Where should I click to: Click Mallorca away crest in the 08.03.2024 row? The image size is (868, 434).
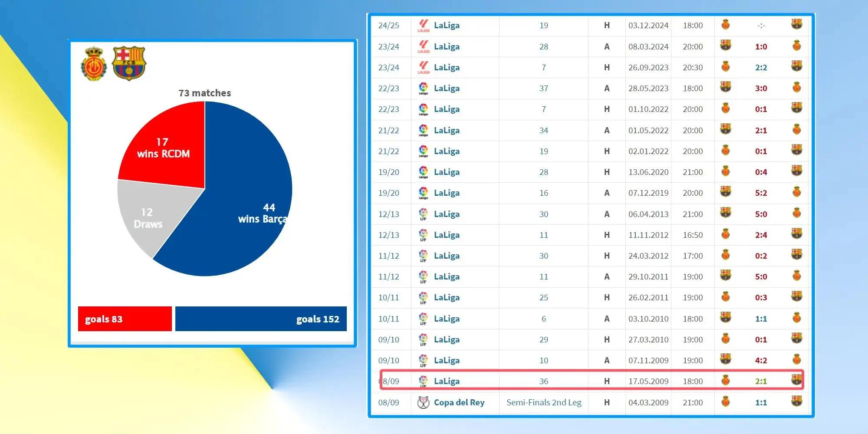[796, 46]
